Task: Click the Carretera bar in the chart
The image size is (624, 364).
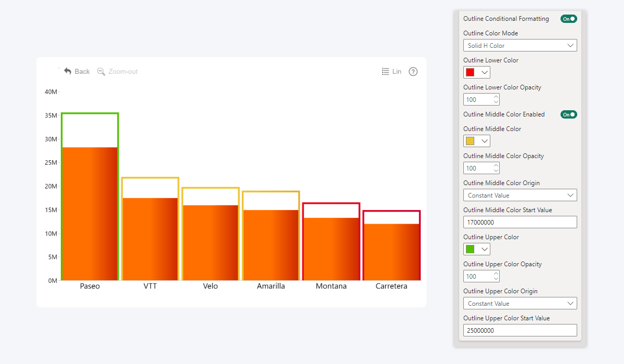Action: [392, 244]
